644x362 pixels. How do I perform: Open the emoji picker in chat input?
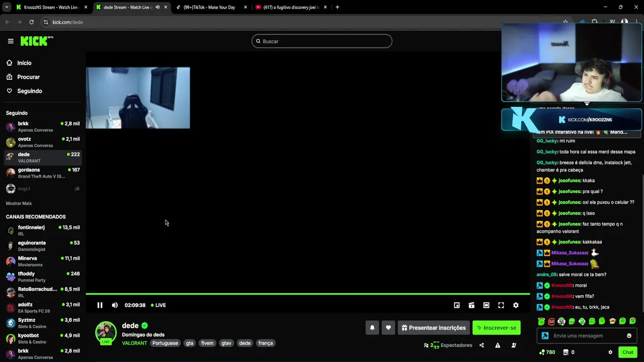pos(629,336)
